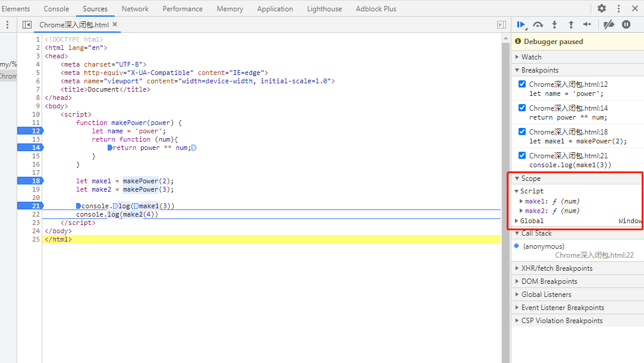Step into next function call
This screenshot has height=363, width=644.
[x=554, y=24]
